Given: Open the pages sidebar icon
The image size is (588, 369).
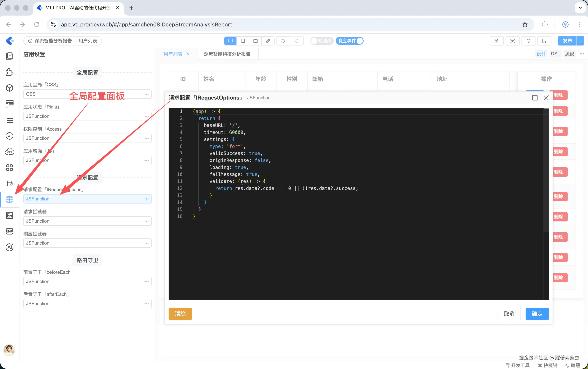Looking at the screenshot, I should [x=9, y=56].
